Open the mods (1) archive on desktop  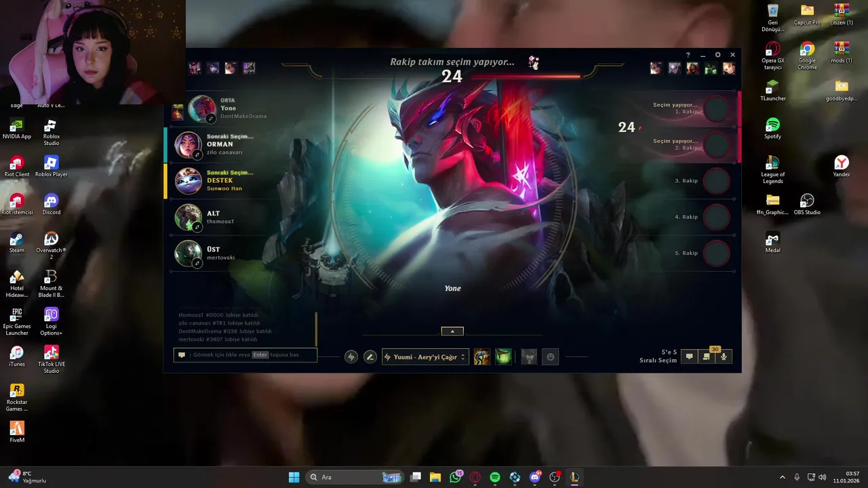point(842,53)
